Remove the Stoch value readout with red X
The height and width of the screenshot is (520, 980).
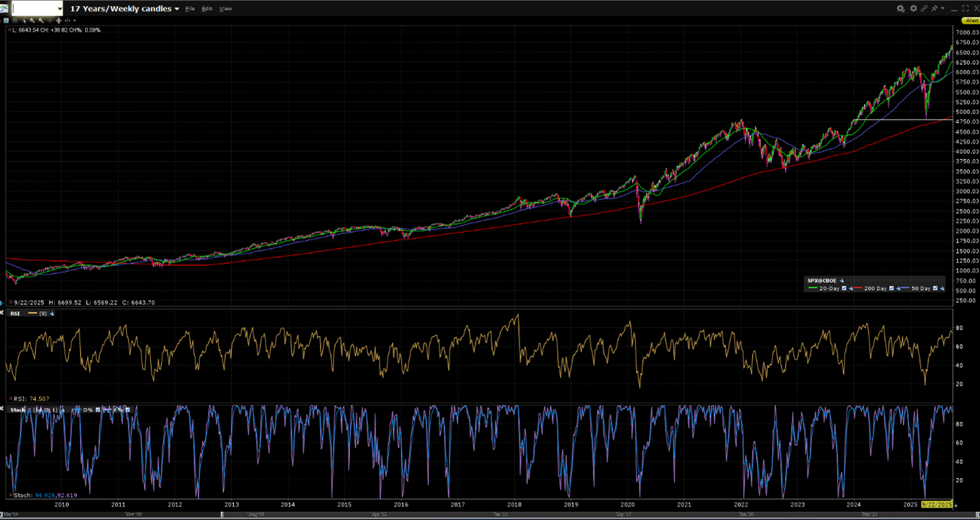(x=12, y=495)
